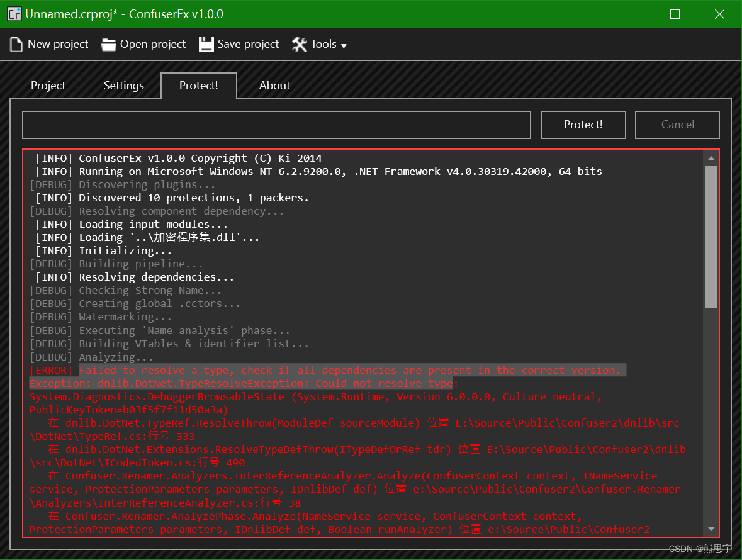Click log line 'Resolving component dependency...'
The width and height of the screenshot is (742, 560).
pyautogui.click(x=157, y=211)
